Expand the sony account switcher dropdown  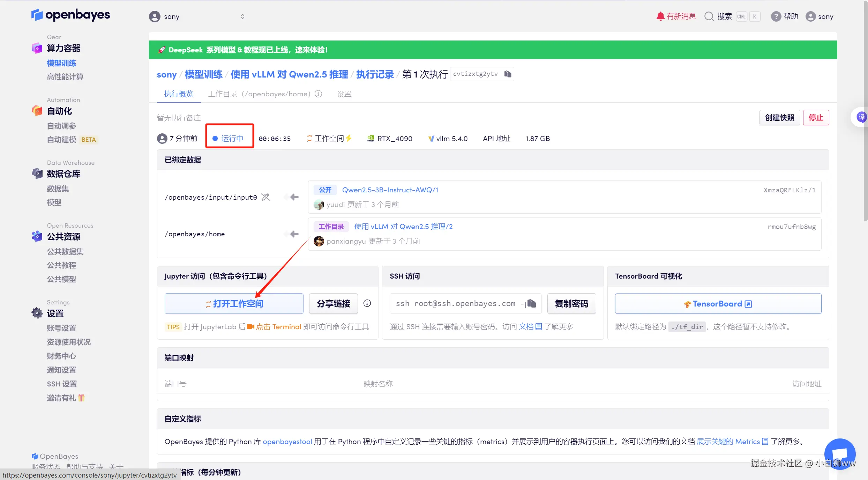point(242,16)
